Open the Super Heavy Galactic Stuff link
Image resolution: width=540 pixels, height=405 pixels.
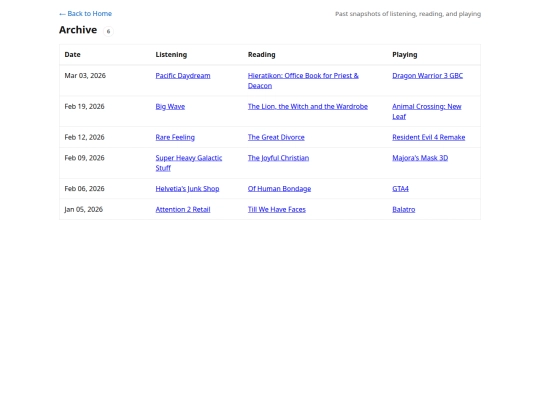pos(189,163)
